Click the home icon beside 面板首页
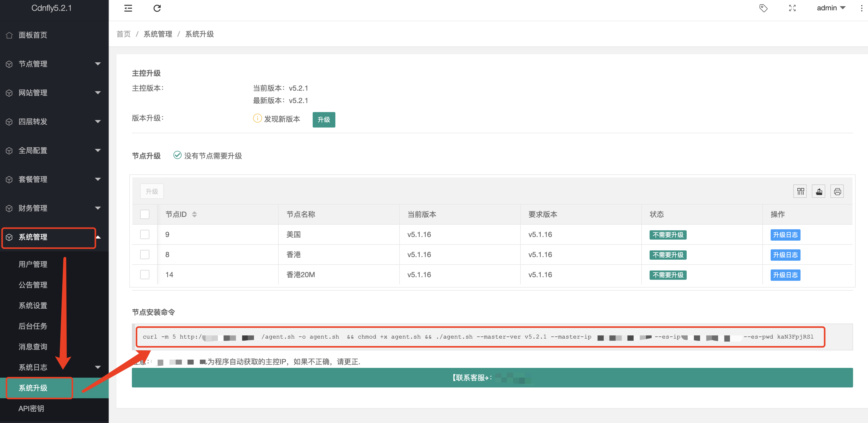The image size is (868, 423). click(x=9, y=35)
